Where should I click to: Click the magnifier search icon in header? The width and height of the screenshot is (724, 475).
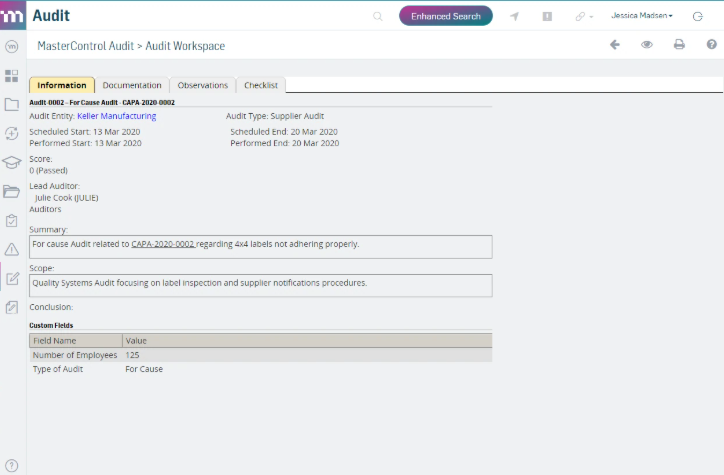(x=378, y=17)
